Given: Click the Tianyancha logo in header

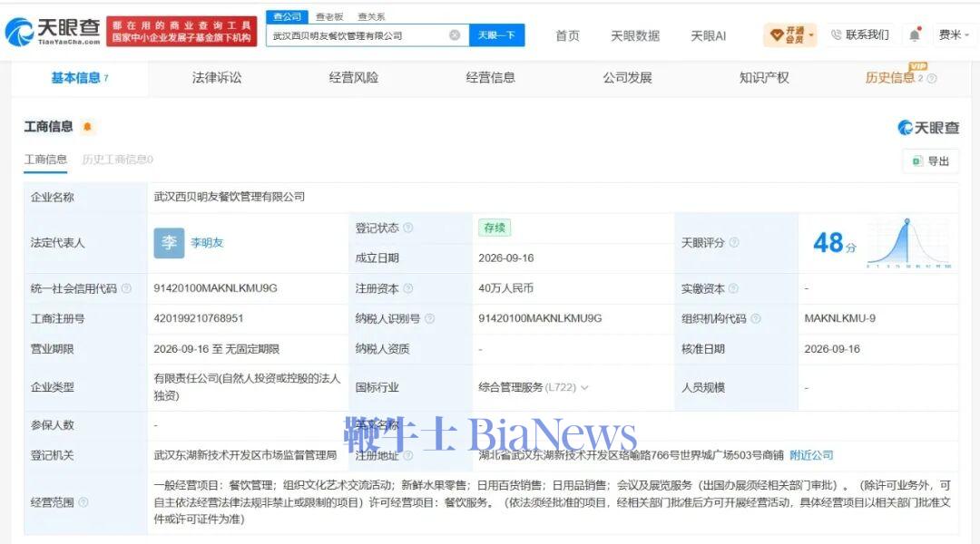Looking at the screenshot, I should [x=54, y=31].
